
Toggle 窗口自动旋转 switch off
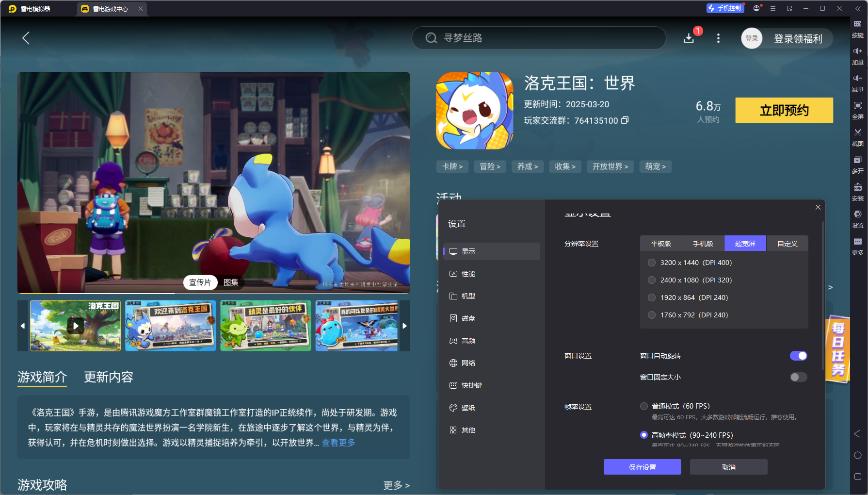click(799, 356)
